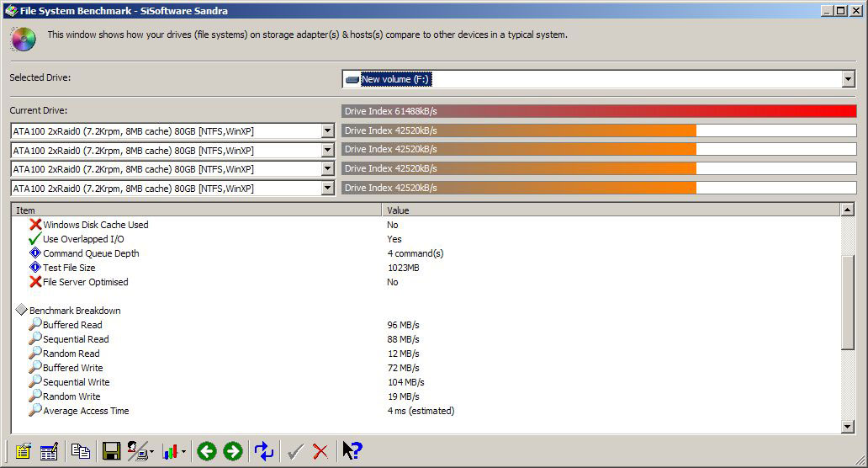Click the red X icon beside File Server Optimised
This screenshot has height=468, width=868.
pyautogui.click(x=35, y=282)
